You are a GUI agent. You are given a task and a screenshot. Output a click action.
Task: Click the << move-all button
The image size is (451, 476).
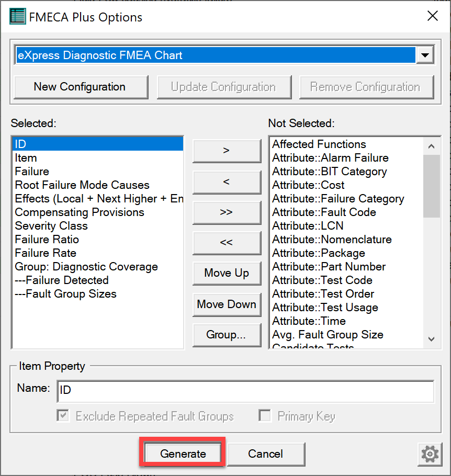coord(227,243)
